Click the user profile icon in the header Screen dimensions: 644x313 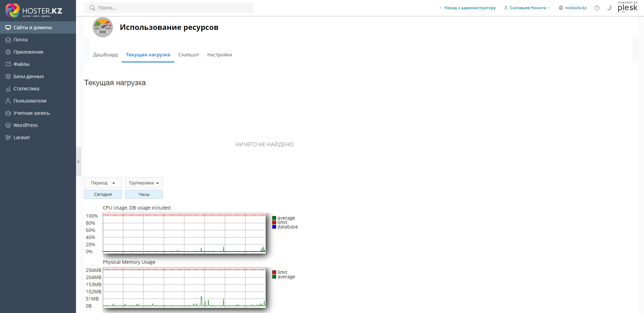click(x=506, y=8)
